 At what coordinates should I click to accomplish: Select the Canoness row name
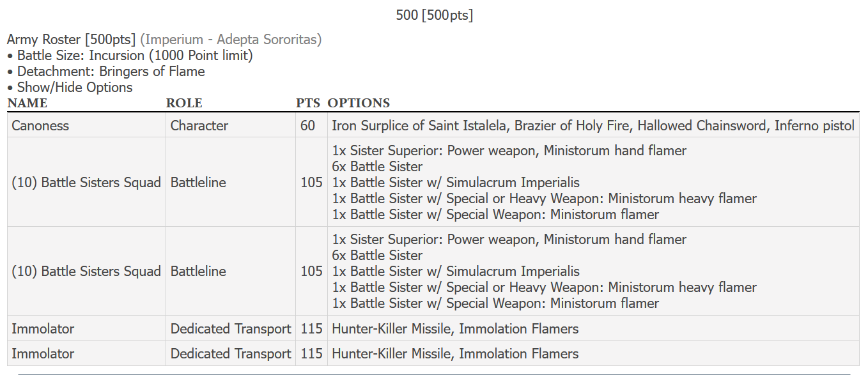pos(40,125)
